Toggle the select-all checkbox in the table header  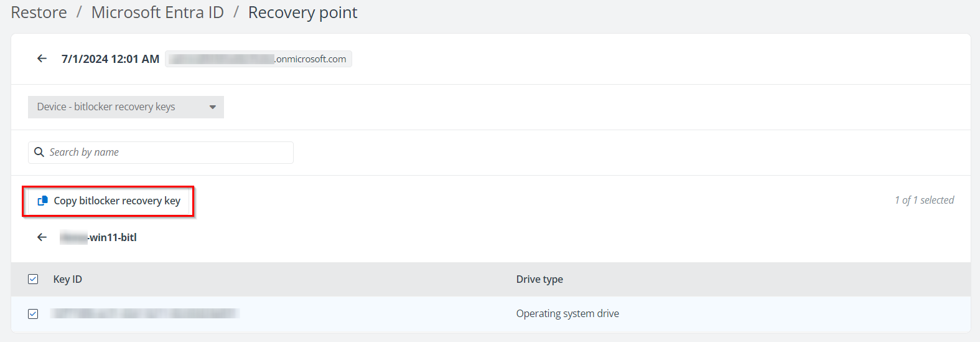[x=33, y=279]
